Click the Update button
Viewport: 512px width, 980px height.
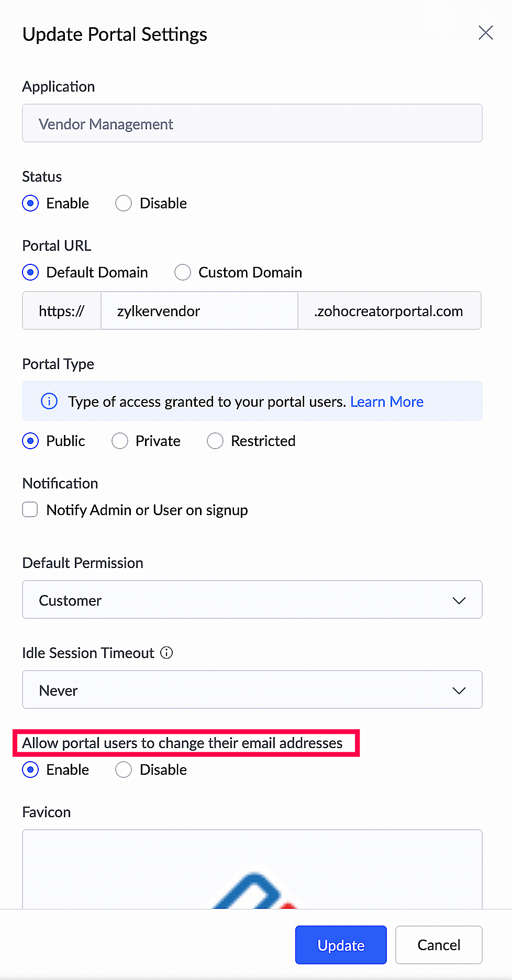(x=341, y=945)
